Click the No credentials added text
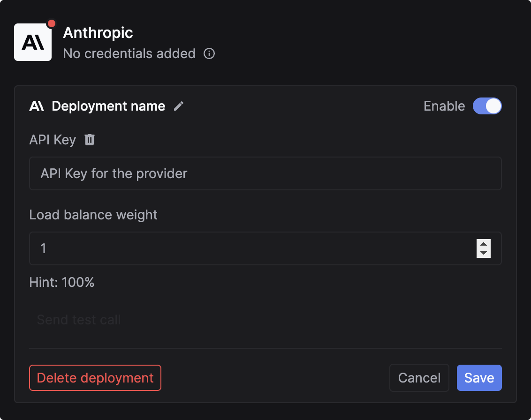The image size is (531, 420). [129, 53]
